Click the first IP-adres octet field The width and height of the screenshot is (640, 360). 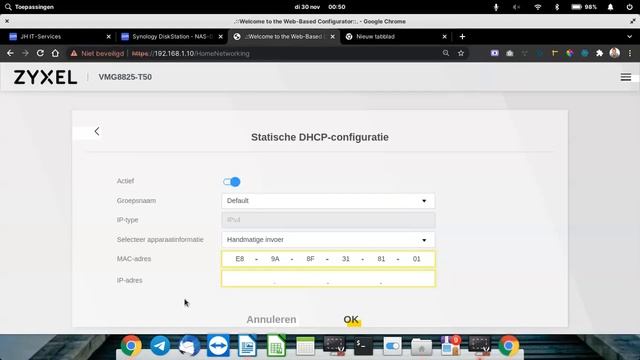coord(248,279)
